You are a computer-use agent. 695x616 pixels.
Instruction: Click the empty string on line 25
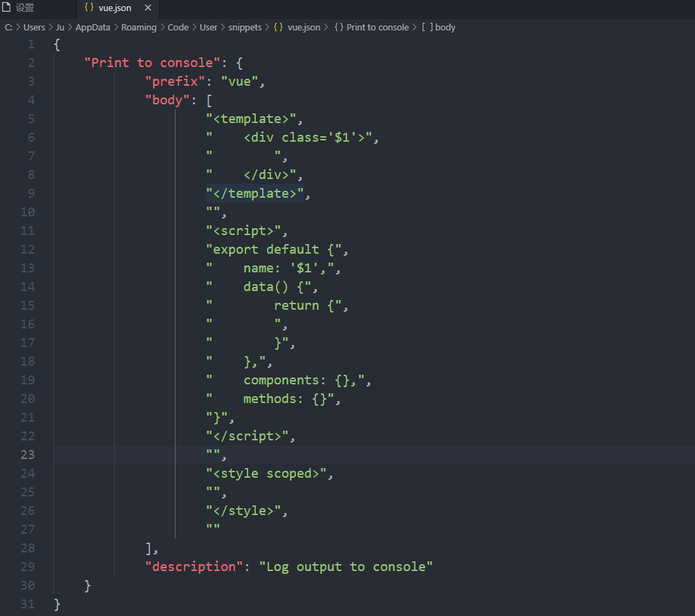[x=213, y=489]
